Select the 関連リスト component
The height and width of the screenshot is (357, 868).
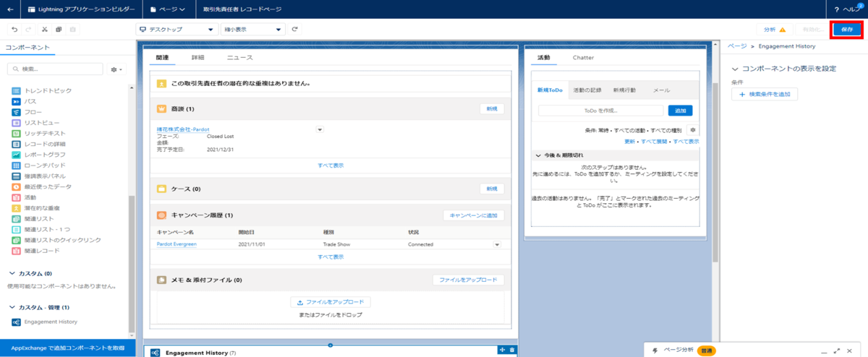pos(31,218)
